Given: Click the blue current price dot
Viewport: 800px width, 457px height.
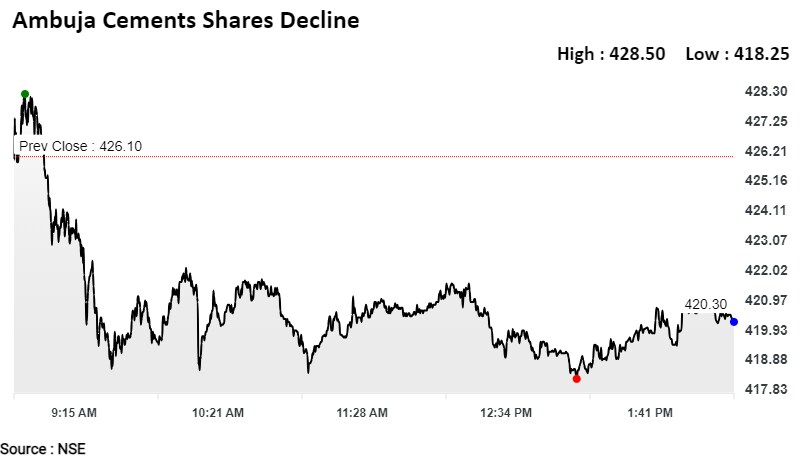Looking at the screenshot, I should tap(734, 321).
